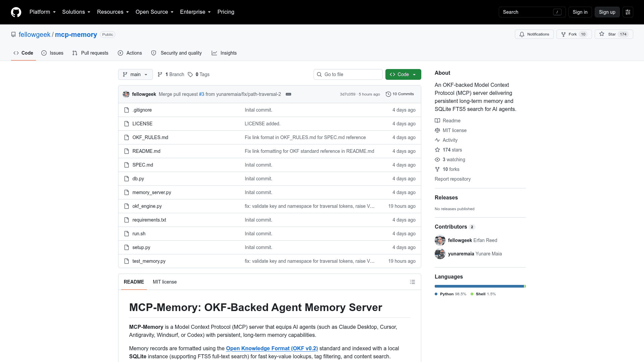
Task: Open the GitHub logo homepage
Action: 16,12
